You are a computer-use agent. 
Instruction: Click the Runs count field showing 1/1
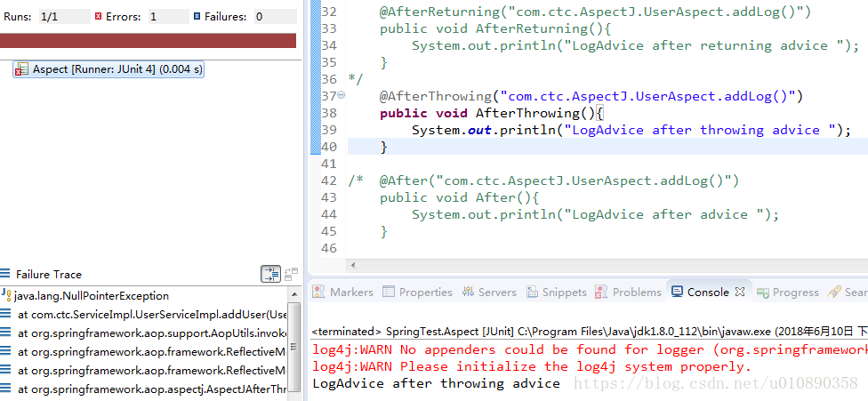pos(64,17)
